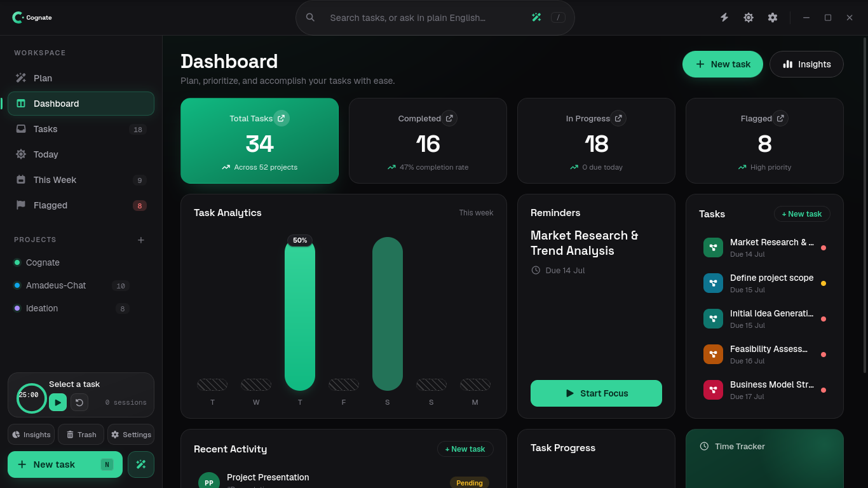Toggle the theme brightness icon
This screenshot has width=868, height=488.
tap(749, 18)
